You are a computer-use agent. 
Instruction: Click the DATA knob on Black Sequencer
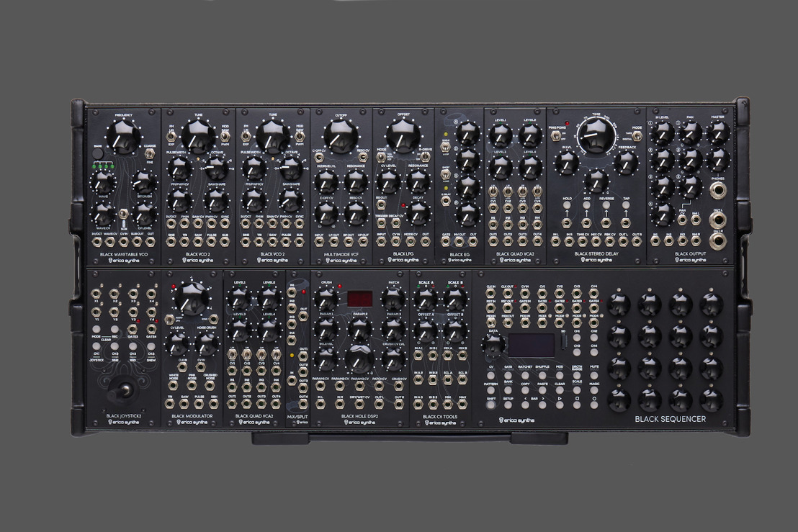493,346
